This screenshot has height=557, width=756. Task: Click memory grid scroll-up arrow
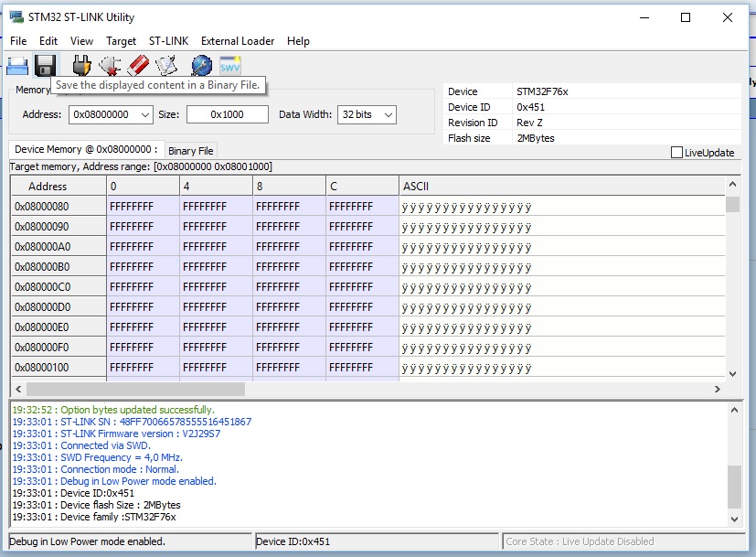732,184
